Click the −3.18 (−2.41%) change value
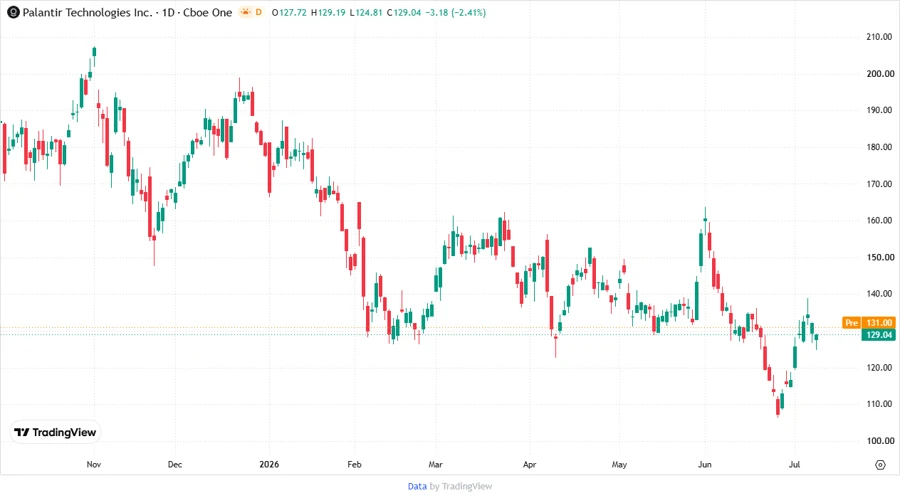The height and width of the screenshot is (498, 900). click(456, 12)
